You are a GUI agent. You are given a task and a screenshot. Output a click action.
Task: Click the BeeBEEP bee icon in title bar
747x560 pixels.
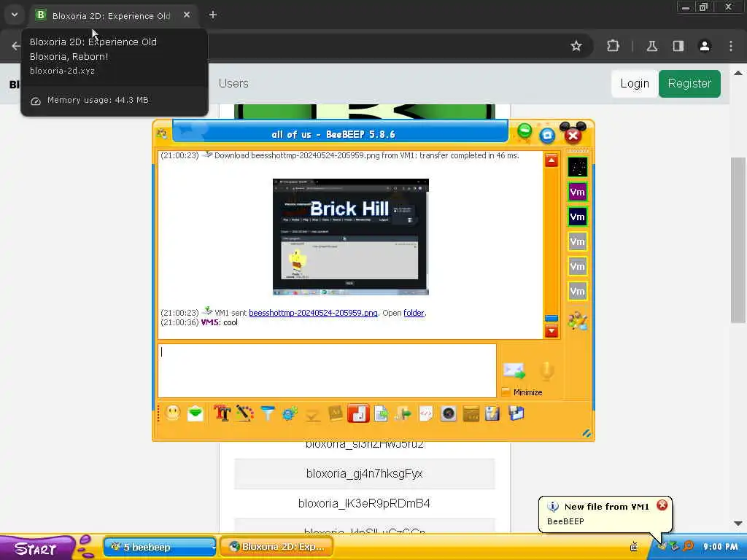coord(161,133)
